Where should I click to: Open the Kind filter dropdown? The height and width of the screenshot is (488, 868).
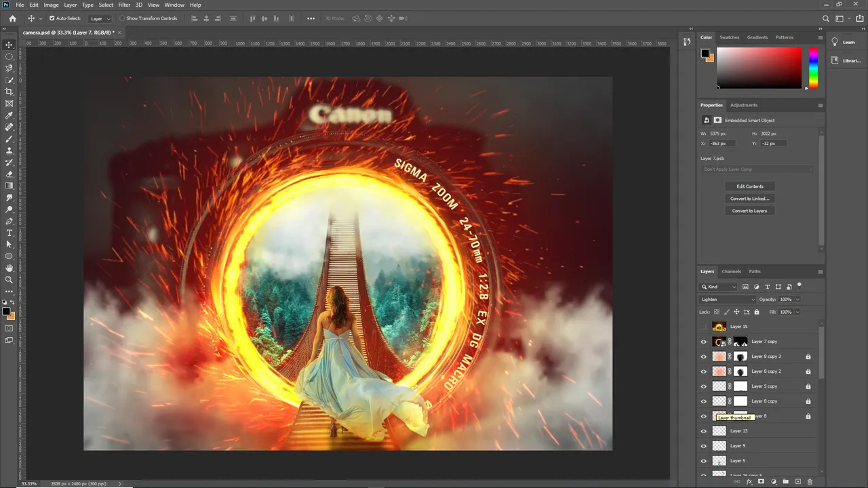coord(719,287)
